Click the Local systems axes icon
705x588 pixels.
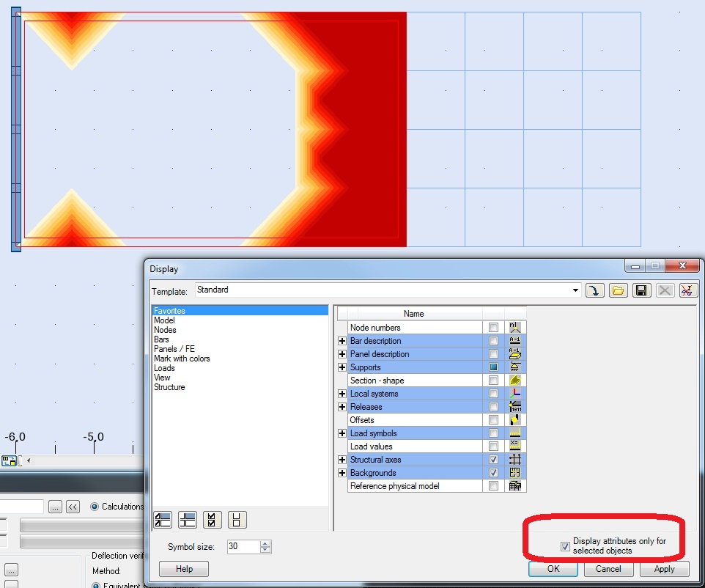[514, 394]
